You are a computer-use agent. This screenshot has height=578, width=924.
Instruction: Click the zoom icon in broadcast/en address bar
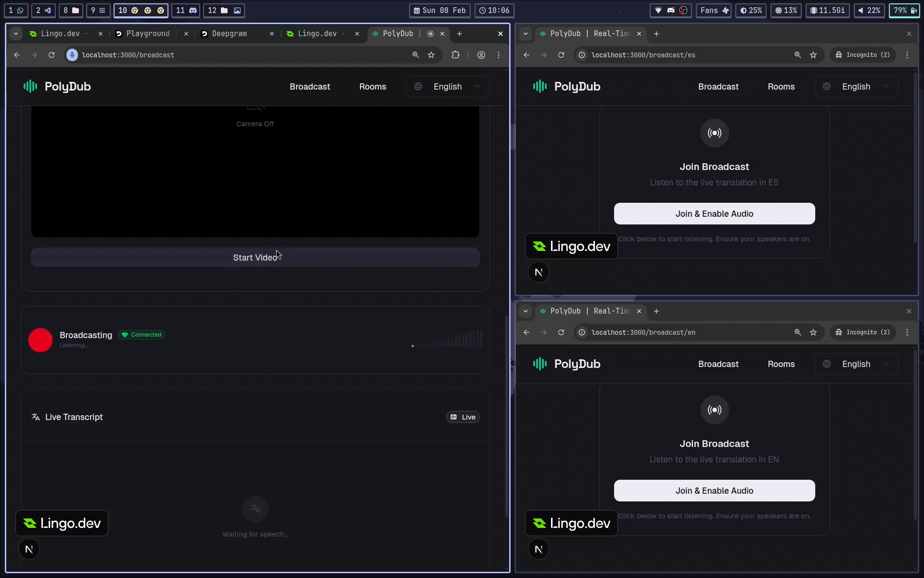[797, 332]
